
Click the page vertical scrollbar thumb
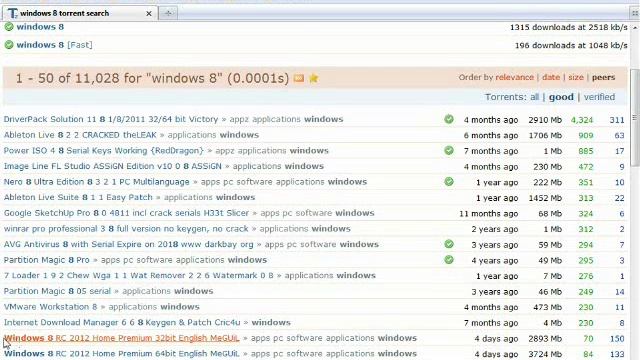(634, 118)
